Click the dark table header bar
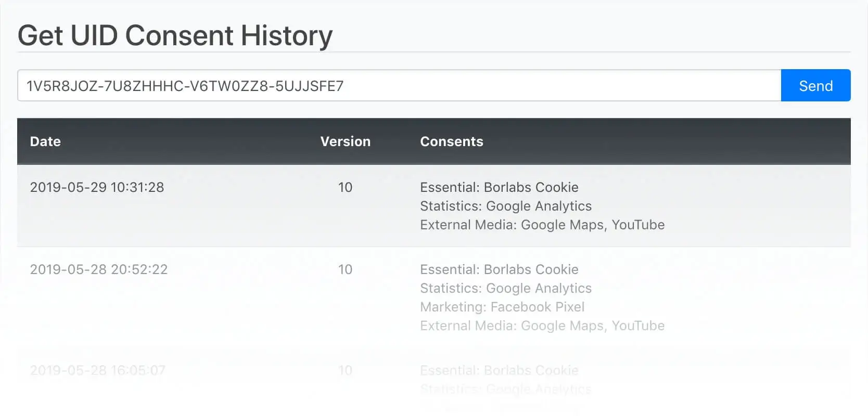Viewport: 868px width, 416px height. (x=434, y=141)
